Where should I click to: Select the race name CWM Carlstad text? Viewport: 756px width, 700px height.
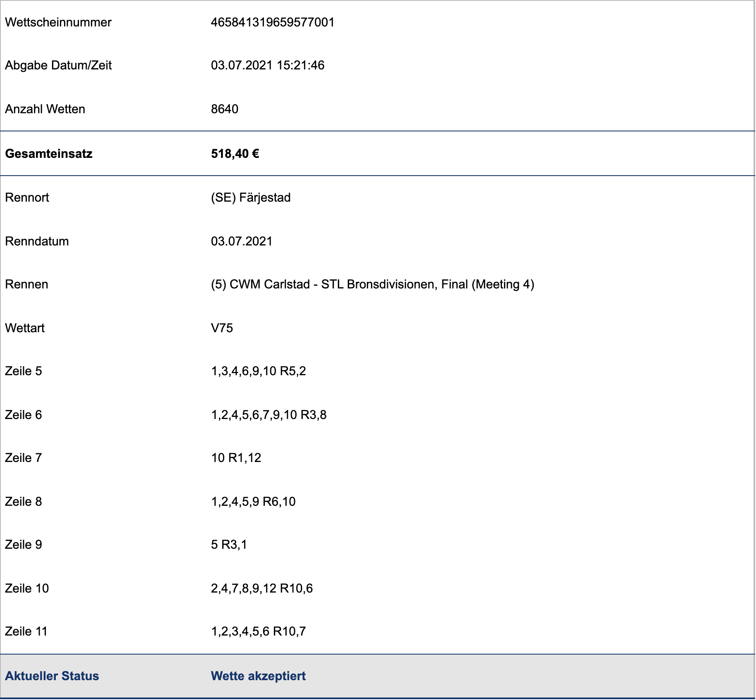[x=373, y=284]
